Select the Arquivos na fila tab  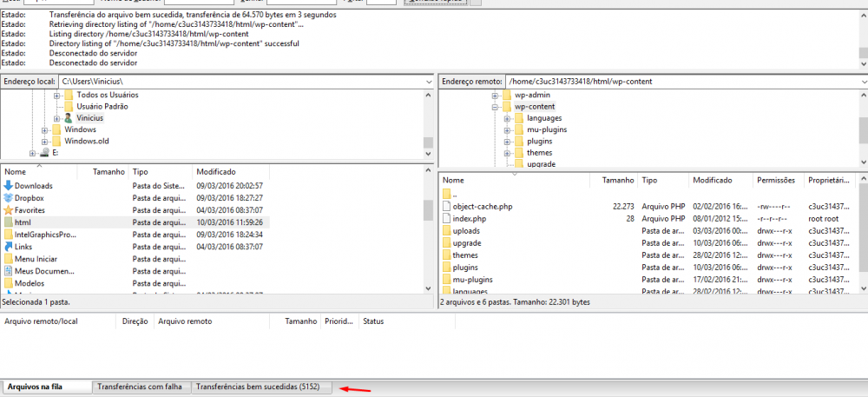(46, 387)
